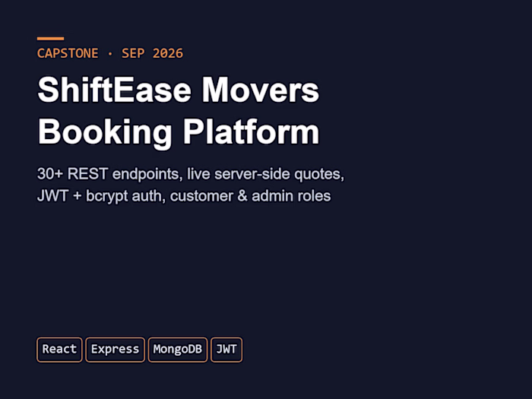Click the MongoDB tech tag

click(177, 350)
